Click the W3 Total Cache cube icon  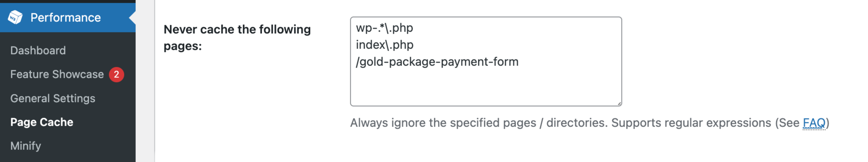15,17
